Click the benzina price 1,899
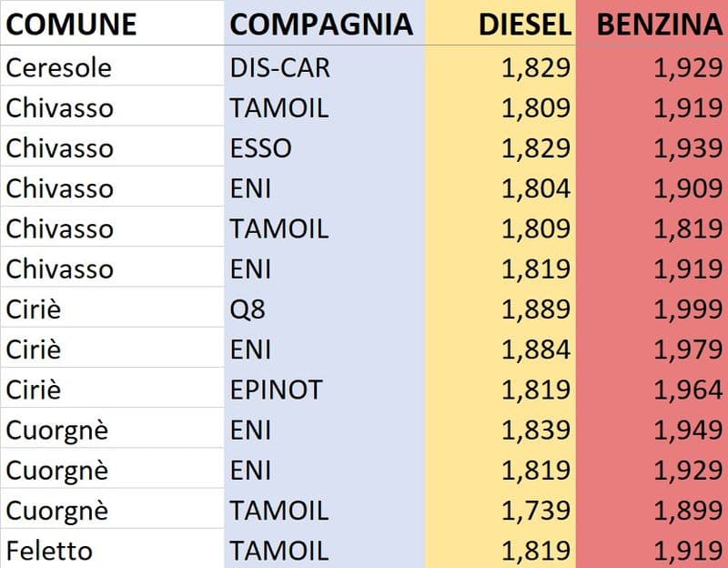Viewport: 728px width, 568px height. (687, 511)
